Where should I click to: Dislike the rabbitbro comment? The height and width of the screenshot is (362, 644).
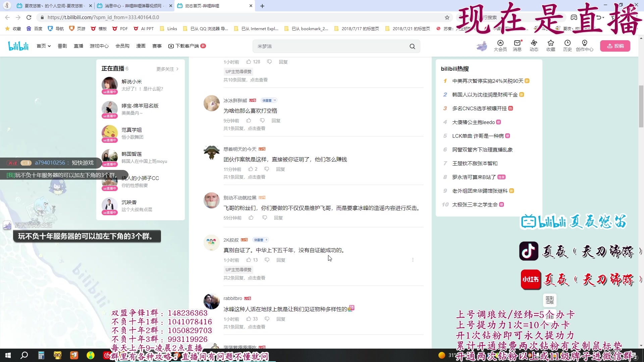pos(267,319)
